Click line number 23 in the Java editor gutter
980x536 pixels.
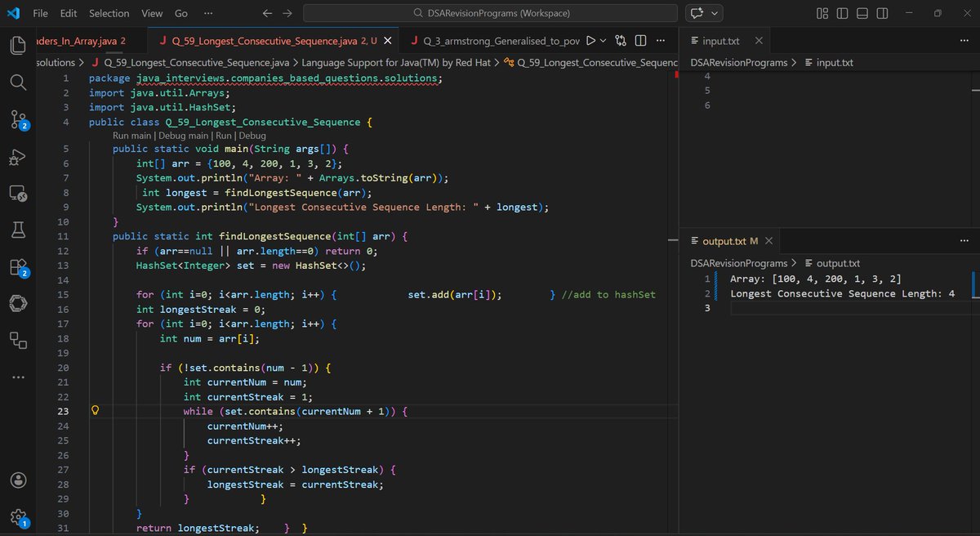pyautogui.click(x=64, y=411)
